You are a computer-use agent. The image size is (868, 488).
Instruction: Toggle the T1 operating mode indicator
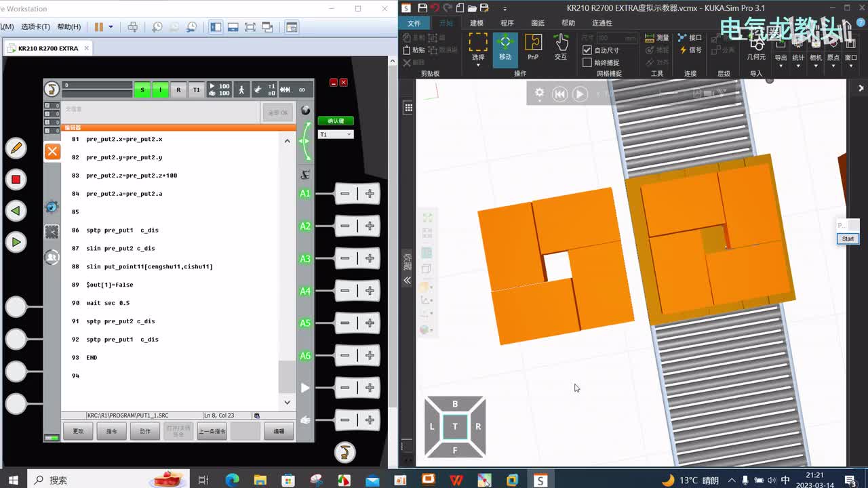point(196,89)
